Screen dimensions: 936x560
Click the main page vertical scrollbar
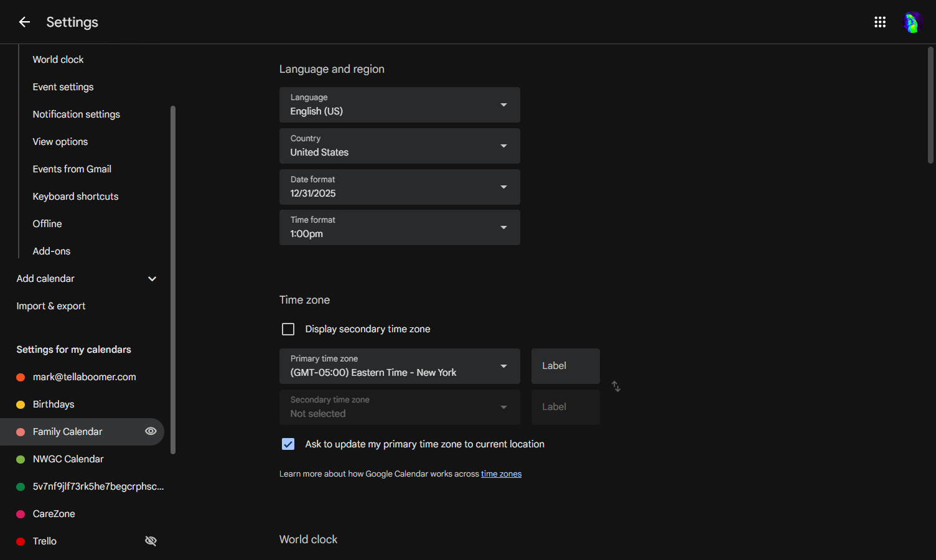click(931, 105)
